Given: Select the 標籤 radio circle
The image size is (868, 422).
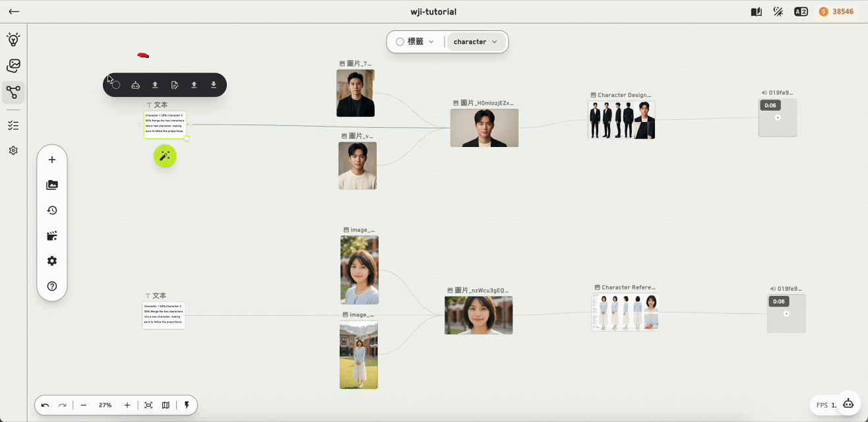Looking at the screenshot, I should (400, 42).
